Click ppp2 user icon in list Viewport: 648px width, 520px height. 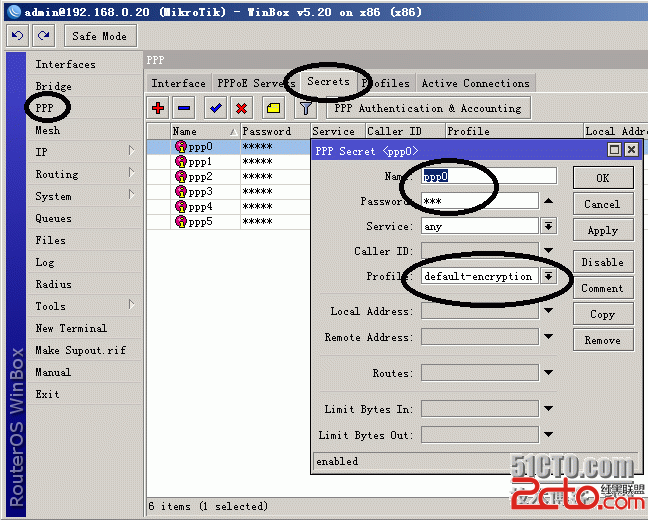click(181, 177)
